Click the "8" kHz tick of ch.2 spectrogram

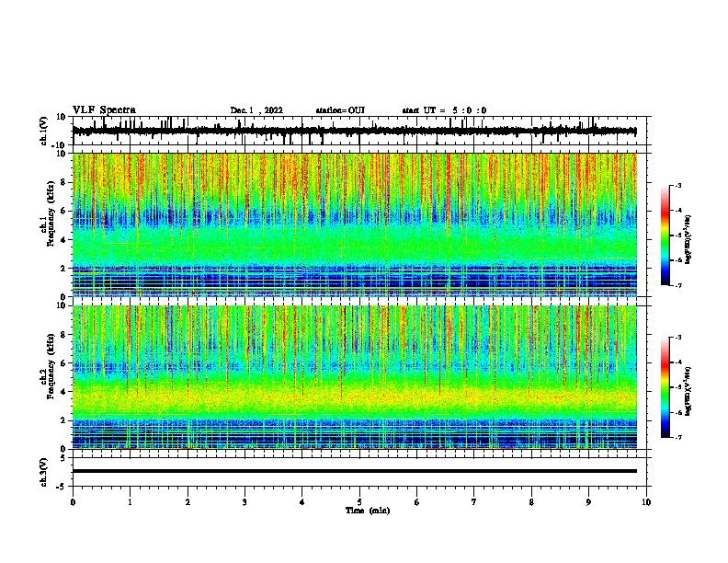point(63,335)
